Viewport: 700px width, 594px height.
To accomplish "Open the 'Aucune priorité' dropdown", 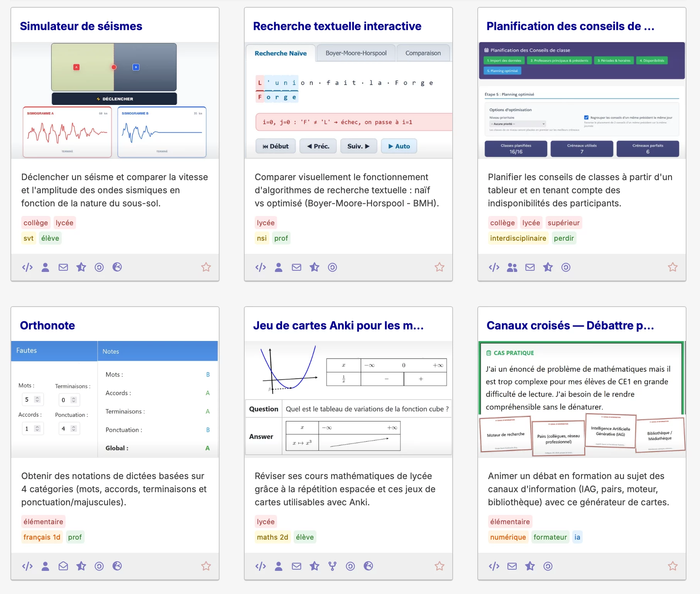I will (517, 124).
